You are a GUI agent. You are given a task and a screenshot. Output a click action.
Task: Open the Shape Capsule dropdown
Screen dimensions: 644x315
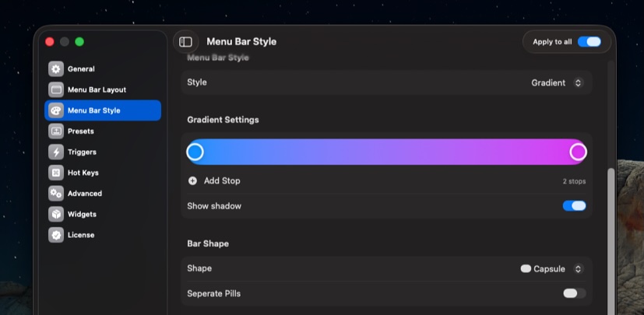[551, 269]
